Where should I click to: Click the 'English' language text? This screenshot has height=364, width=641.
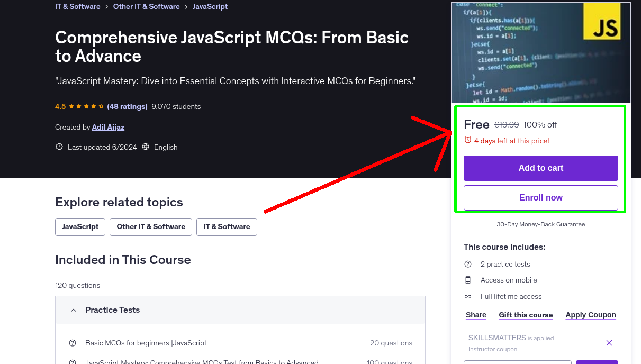click(166, 147)
